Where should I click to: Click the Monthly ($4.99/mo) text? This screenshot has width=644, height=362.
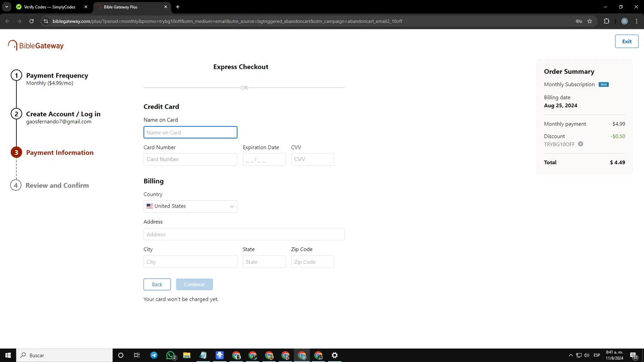(x=50, y=83)
